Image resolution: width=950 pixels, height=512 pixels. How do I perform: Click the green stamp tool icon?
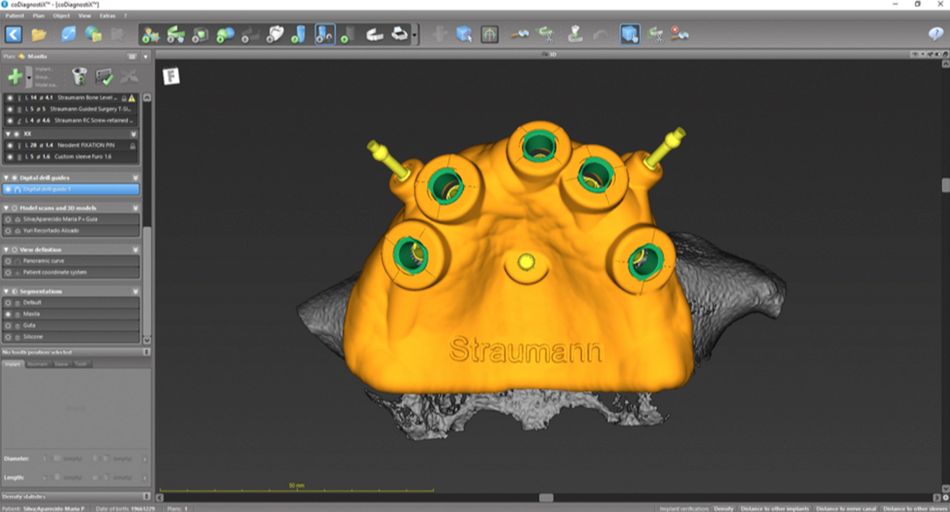[575, 35]
